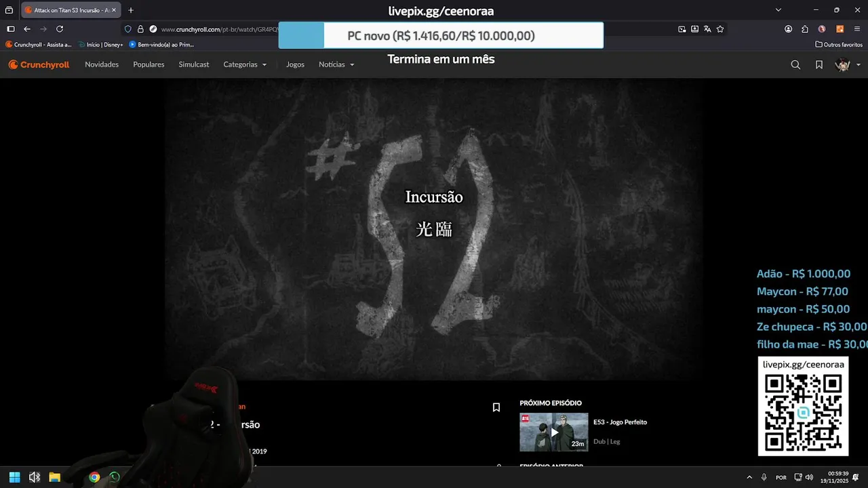Image resolution: width=868 pixels, height=488 pixels.
Task: Add episode to watchlist bookmark icon
Action: point(496,407)
